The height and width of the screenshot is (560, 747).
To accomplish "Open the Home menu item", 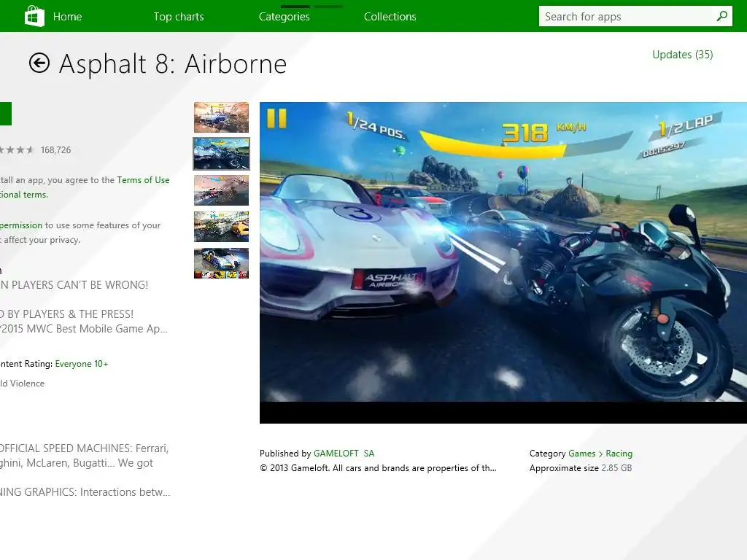I will click(x=67, y=17).
